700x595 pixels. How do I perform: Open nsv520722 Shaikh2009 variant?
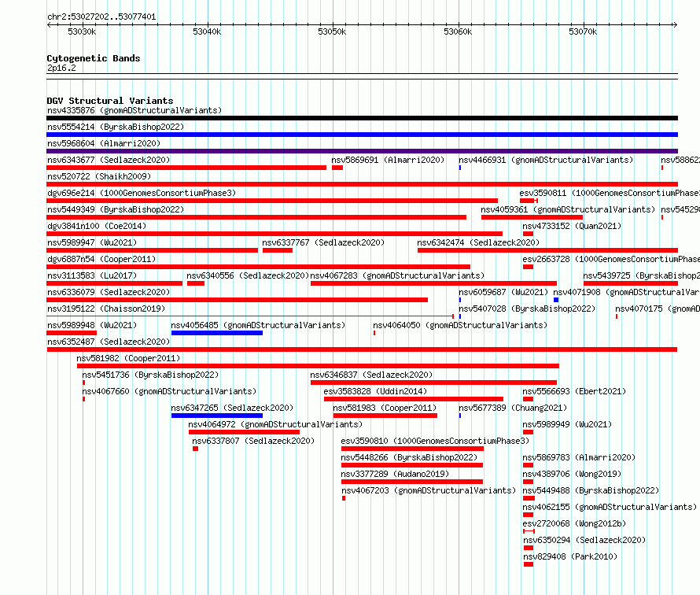(99, 176)
